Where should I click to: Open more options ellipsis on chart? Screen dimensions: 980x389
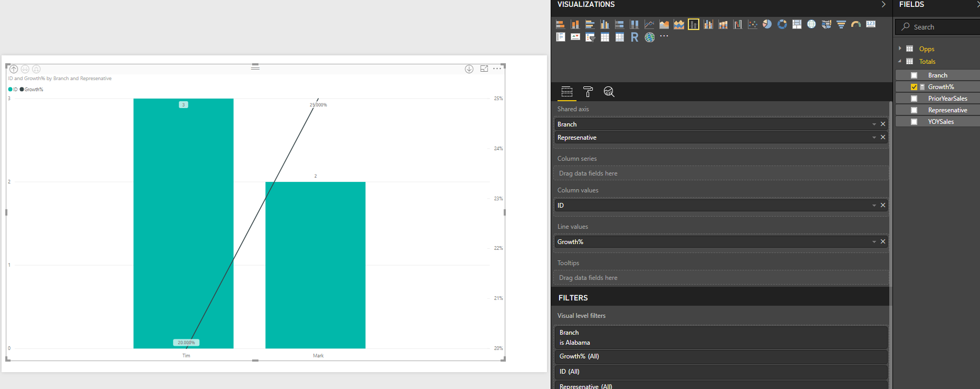[x=497, y=69]
